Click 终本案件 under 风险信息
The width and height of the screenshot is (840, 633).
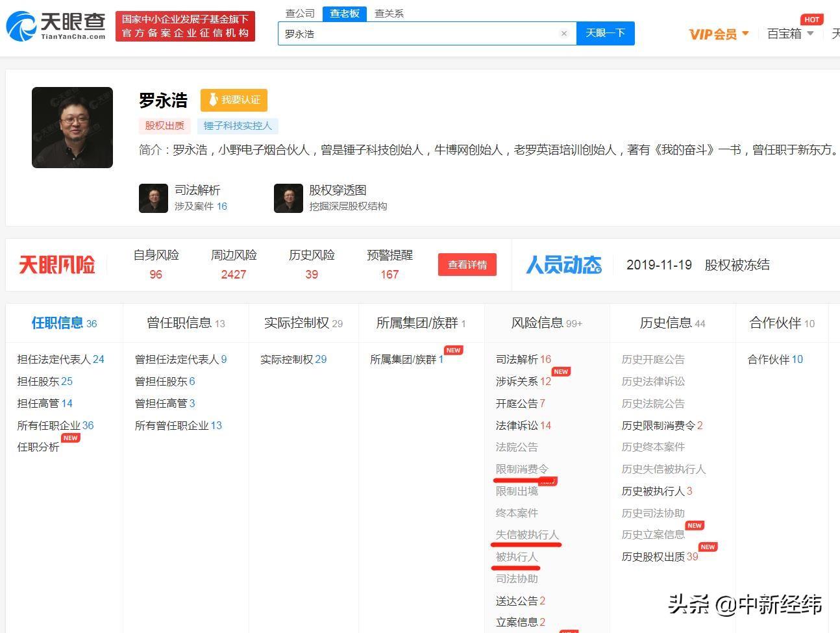click(x=517, y=514)
